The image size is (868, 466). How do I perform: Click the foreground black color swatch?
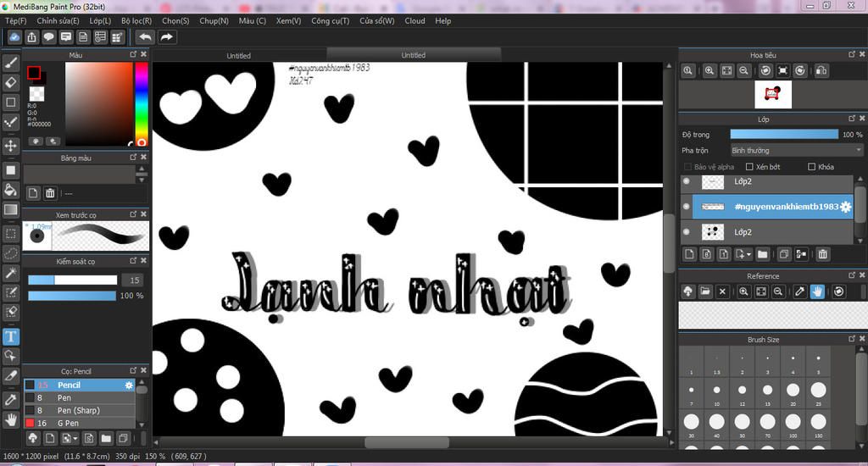point(34,73)
